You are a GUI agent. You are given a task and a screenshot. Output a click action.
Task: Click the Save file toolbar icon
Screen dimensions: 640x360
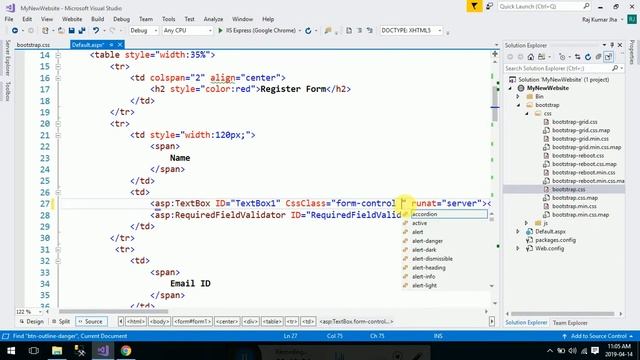click(71, 31)
